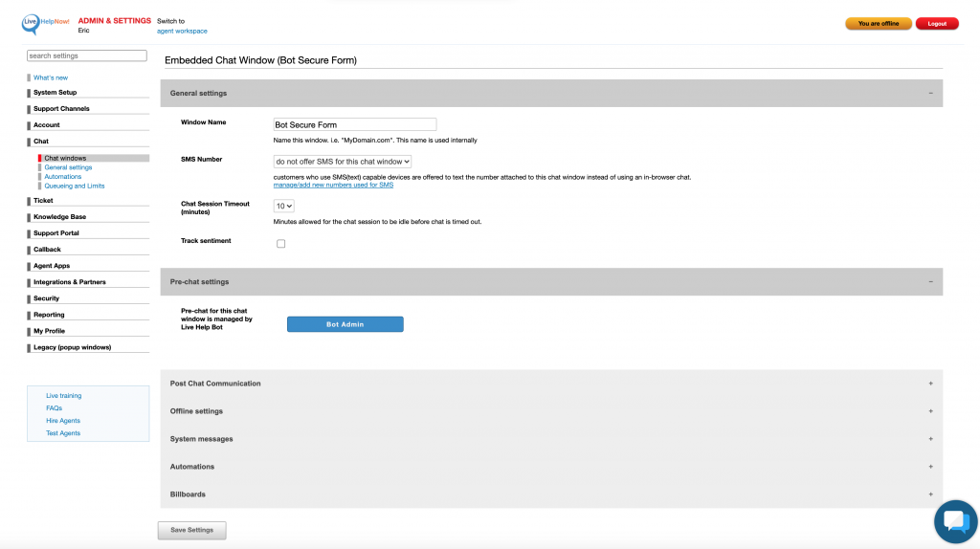Open manage/add new numbers for SMS link

coord(333,185)
